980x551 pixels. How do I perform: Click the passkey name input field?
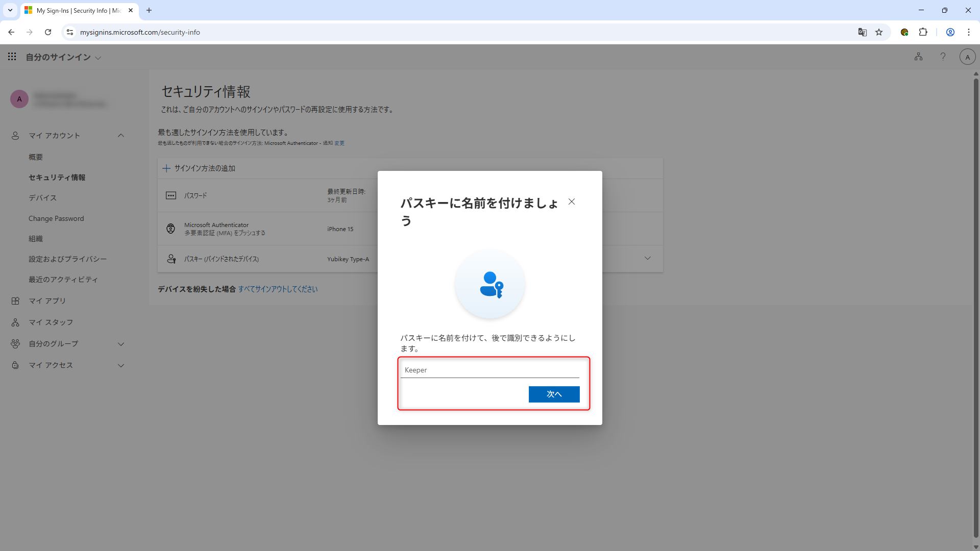(489, 370)
